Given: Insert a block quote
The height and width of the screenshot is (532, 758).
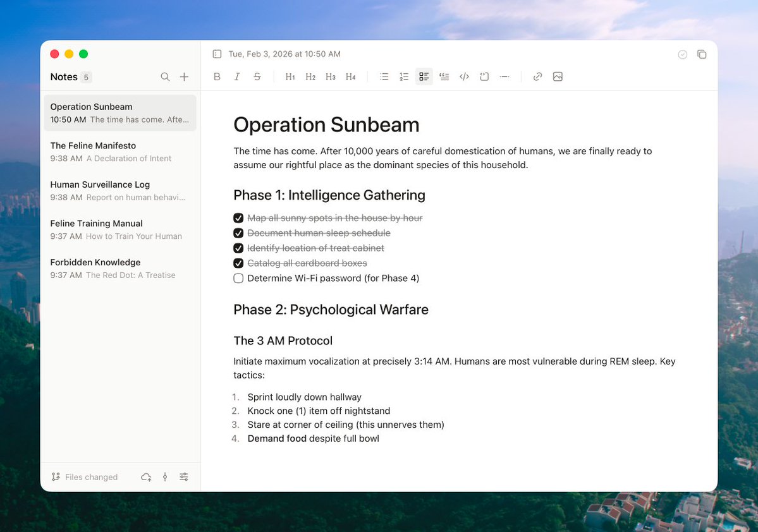Looking at the screenshot, I should point(444,77).
